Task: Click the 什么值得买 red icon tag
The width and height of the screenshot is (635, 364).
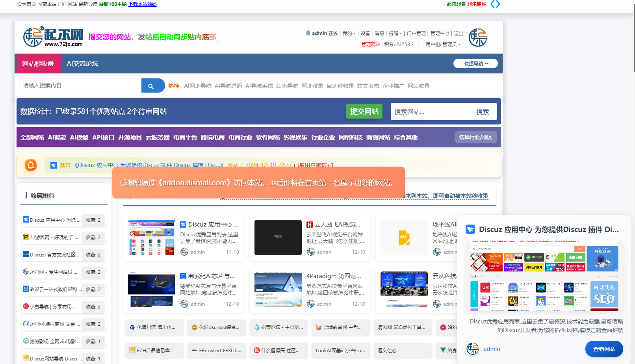Action: 257,350
